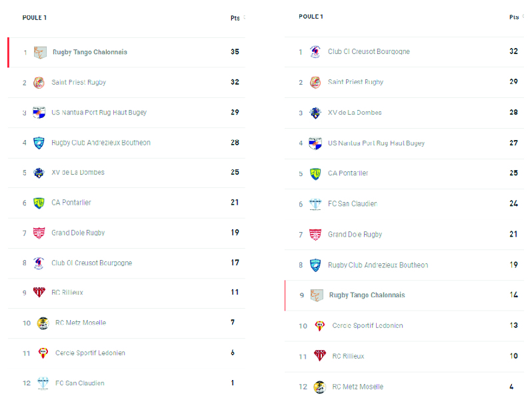Click Rugby Tango Chalonnais logo in left table
Image resolution: width=532 pixels, height=402 pixels.
pos(40,52)
